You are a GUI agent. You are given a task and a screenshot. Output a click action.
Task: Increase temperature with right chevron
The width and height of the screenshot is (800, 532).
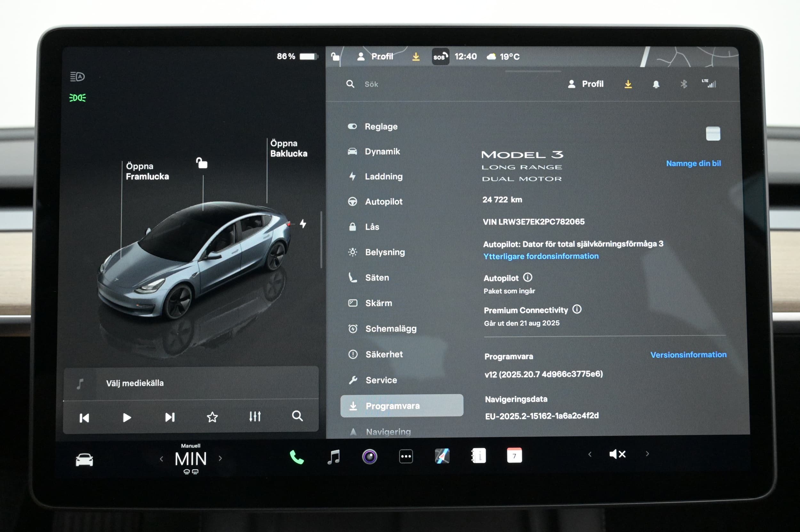(x=220, y=458)
